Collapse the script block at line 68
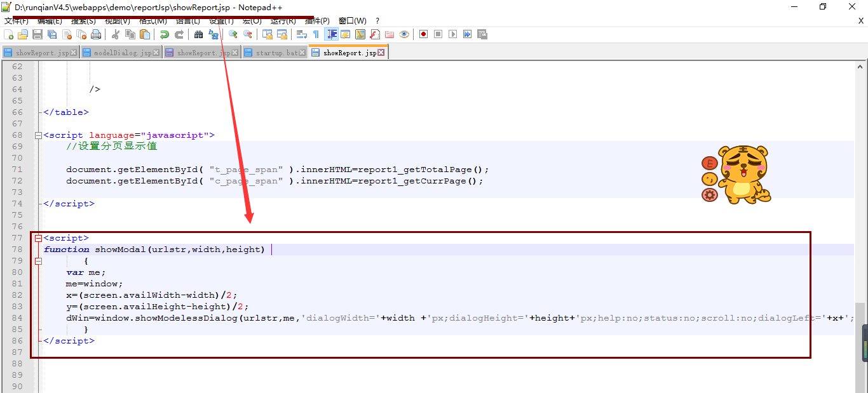Screen dimensions: 868x393 38,135
